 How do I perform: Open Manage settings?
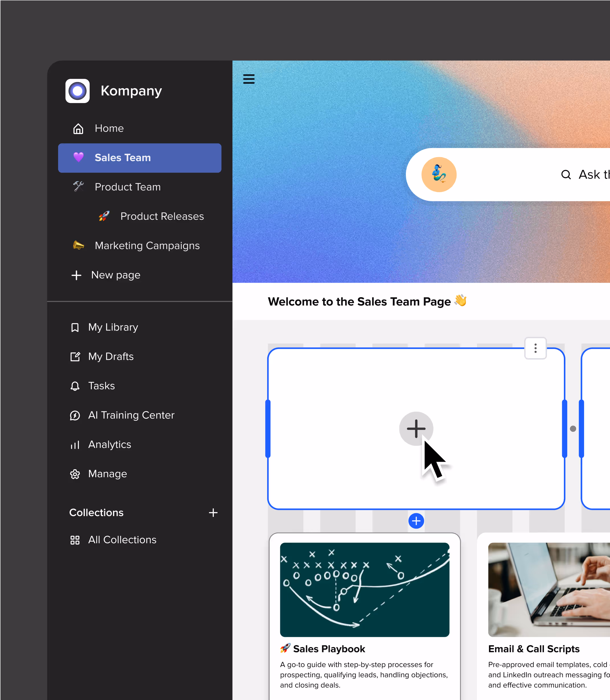click(107, 474)
